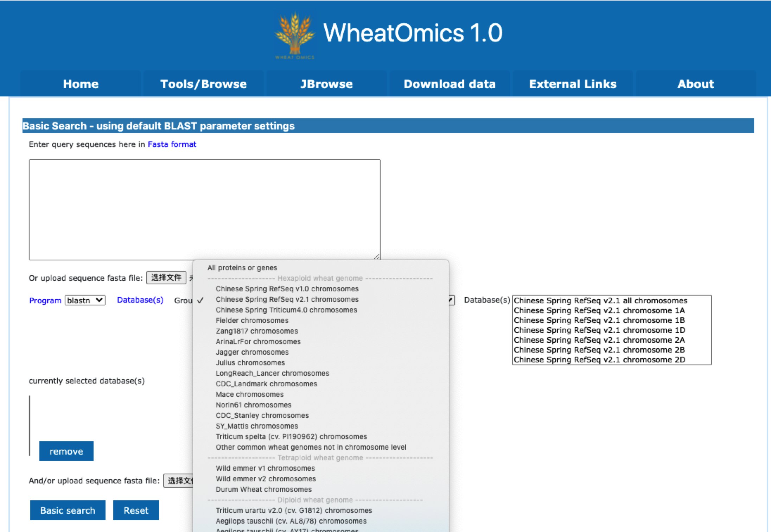This screenshot has height=532, width=771.
Task: Return to the Home page
Action: coord(80,84)
